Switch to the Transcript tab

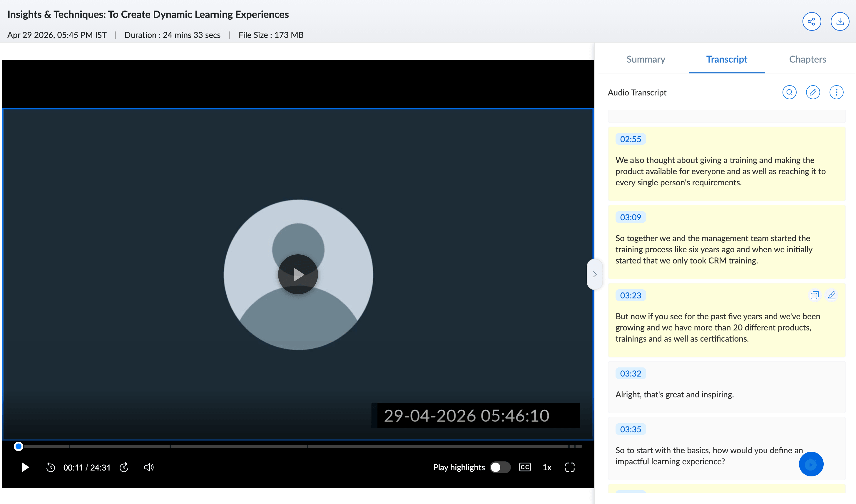click(x=727, y=59)
